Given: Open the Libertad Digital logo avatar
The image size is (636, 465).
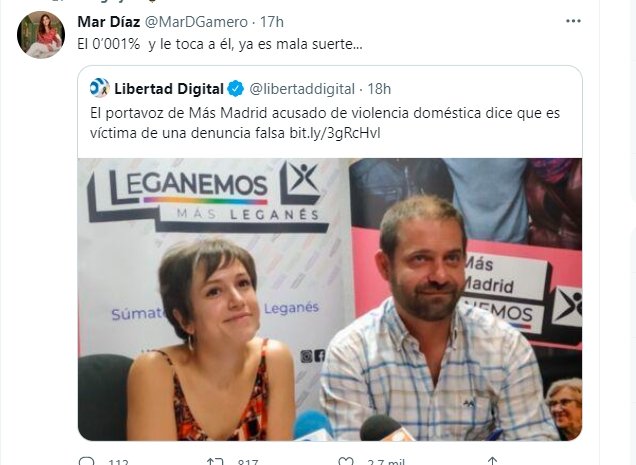Looking at the screenshot, I should tap(100, 88).
